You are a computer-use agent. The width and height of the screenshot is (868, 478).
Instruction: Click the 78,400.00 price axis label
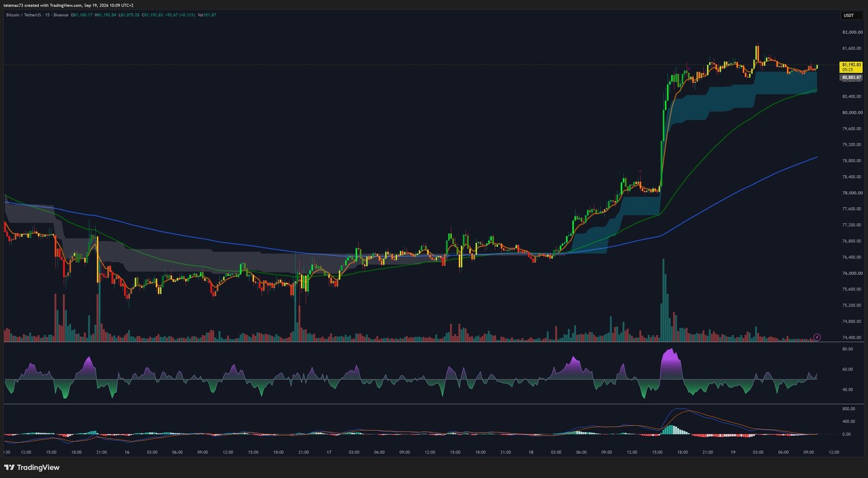coord(852,177)
